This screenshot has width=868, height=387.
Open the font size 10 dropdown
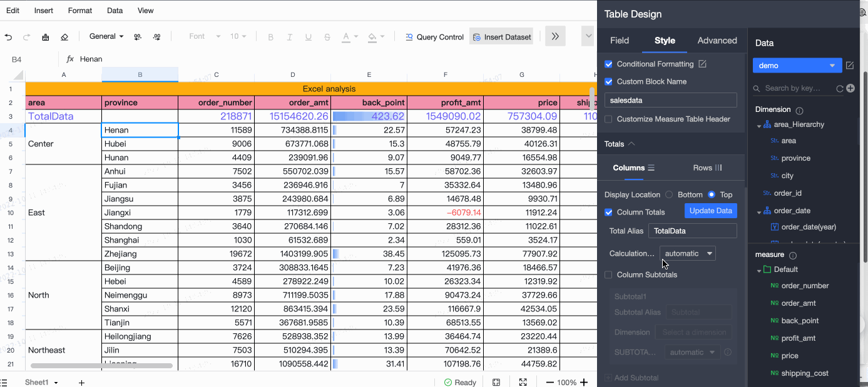238,36
